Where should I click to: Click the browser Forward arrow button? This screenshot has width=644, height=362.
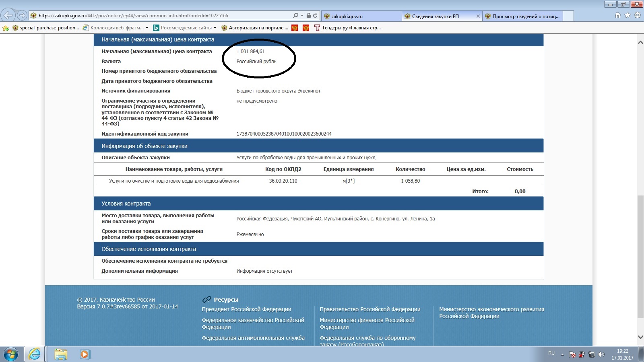tap(22, 16)
